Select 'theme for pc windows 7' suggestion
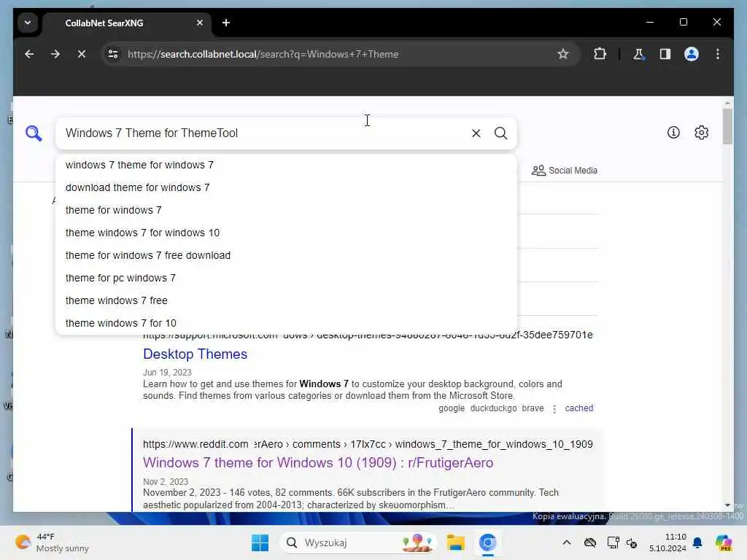 click(286, 278)
